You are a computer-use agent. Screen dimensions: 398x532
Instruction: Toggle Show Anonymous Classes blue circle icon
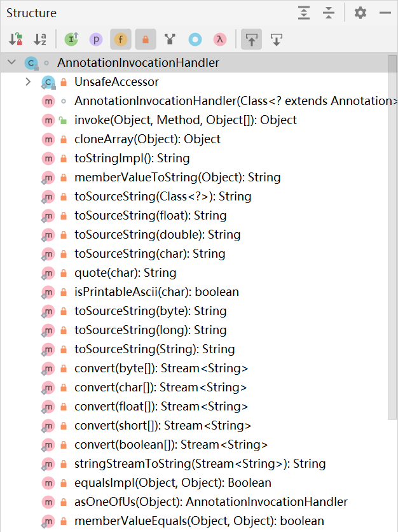[x=195, y=39]
